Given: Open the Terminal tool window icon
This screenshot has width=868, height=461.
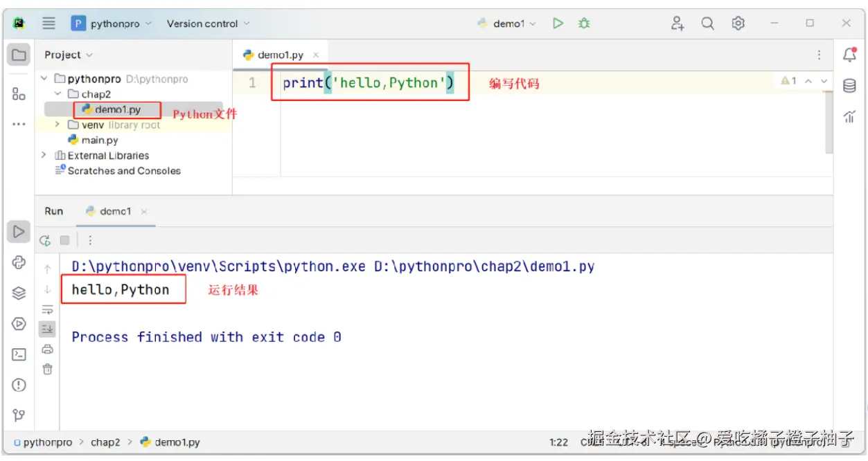Looking at the screenshot, I should tap(19, 354).
